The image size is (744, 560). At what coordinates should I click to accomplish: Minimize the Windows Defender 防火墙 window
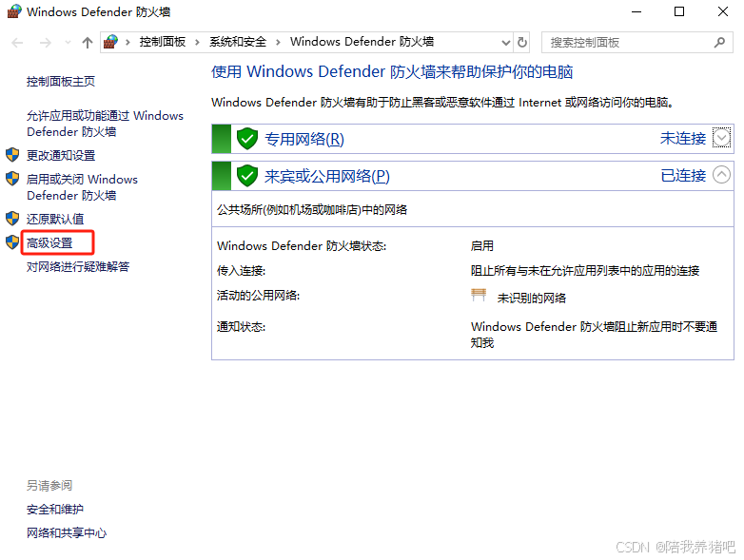[636, 11]
